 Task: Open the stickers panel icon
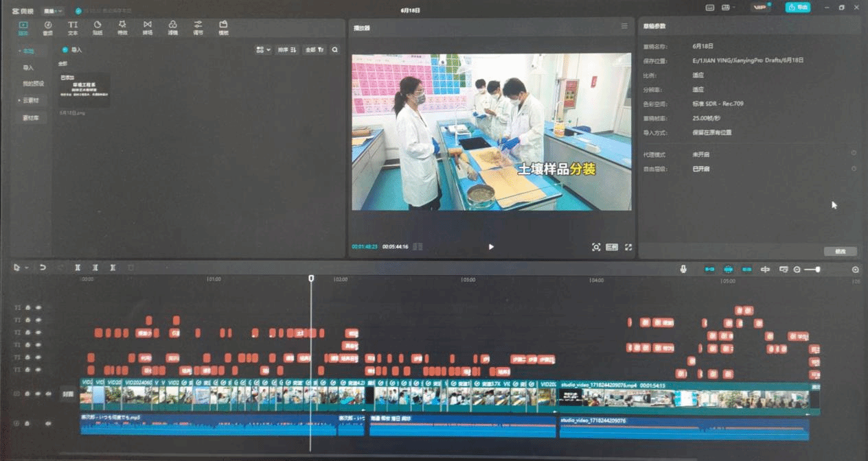click(98, 27)
